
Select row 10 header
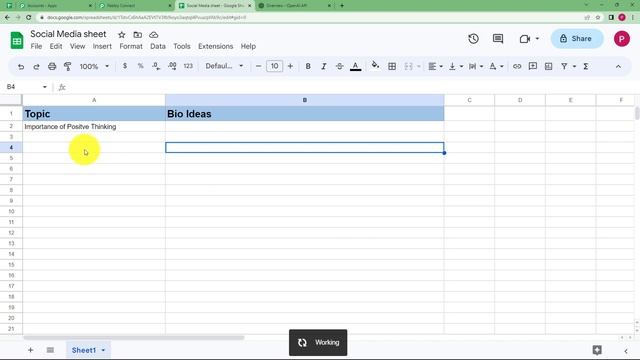(x=11, y=211)
